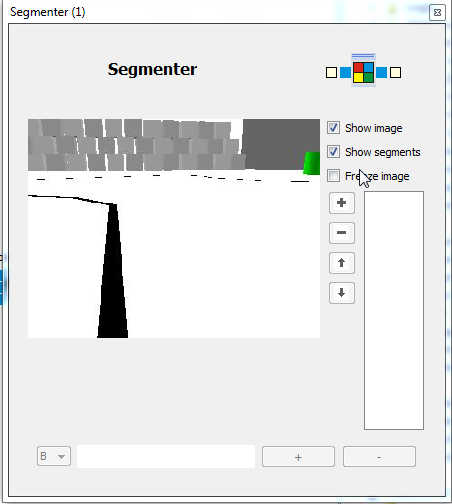Viewport: 452px width, 504px height.
Task: Click the right output port square
Action: 395,72
